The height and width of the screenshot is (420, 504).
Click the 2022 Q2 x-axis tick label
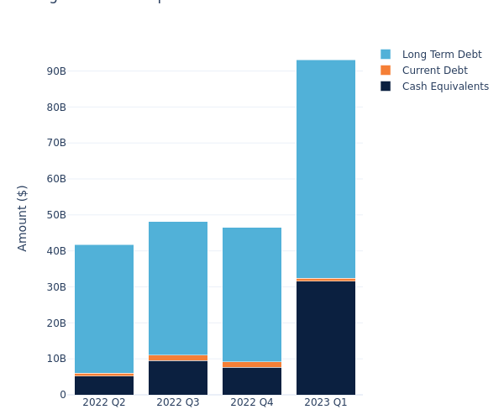104,403
